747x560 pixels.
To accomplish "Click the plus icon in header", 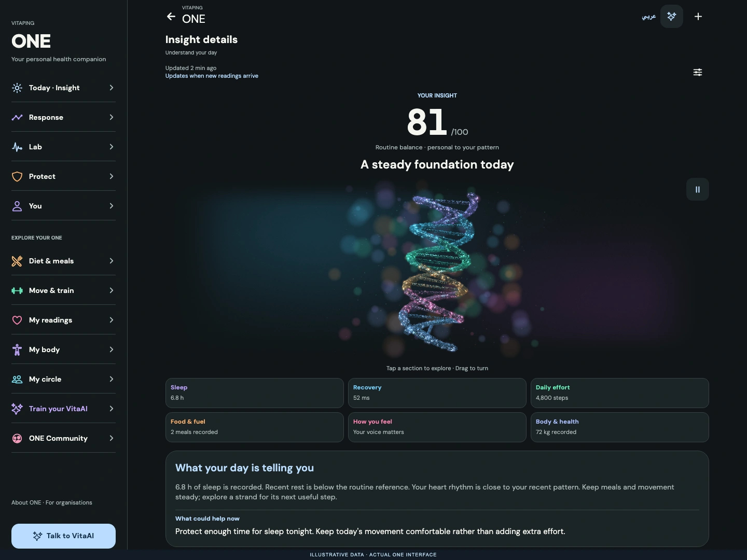I will point(698,17).
